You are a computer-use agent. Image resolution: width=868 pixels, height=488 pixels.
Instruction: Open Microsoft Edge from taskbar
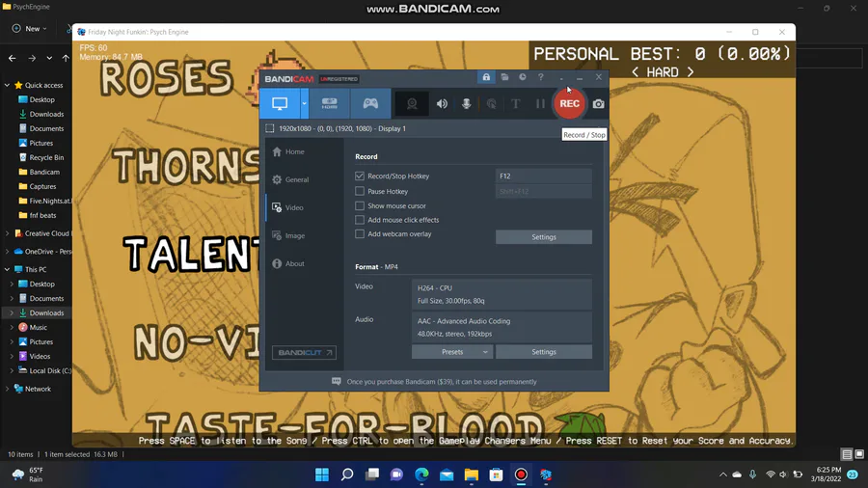421,474
